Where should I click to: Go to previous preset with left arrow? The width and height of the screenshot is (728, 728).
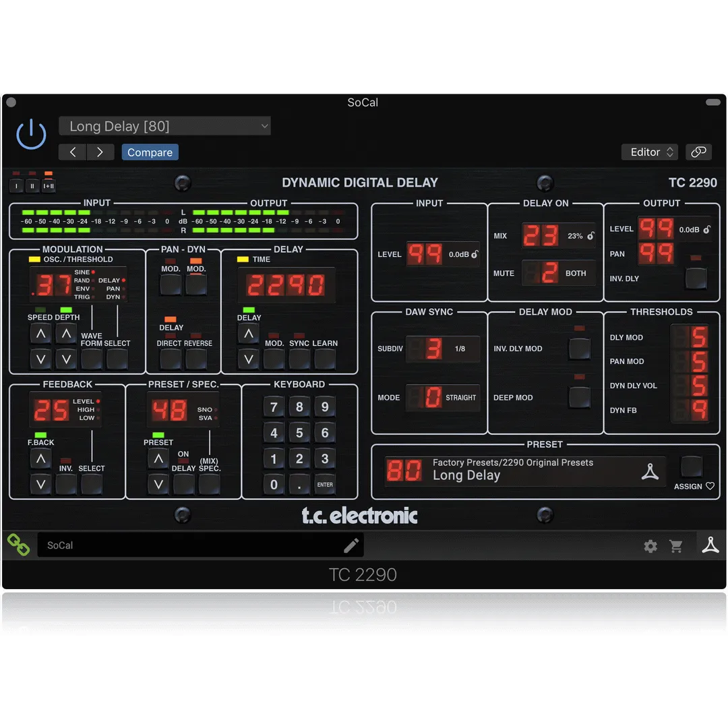72,152
